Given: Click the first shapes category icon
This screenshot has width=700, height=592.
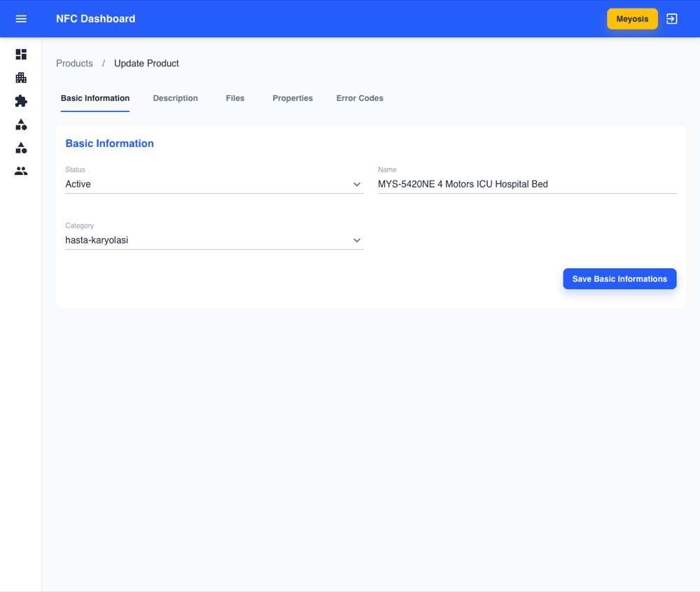Looking at the screenshot, I should point(21,125).
